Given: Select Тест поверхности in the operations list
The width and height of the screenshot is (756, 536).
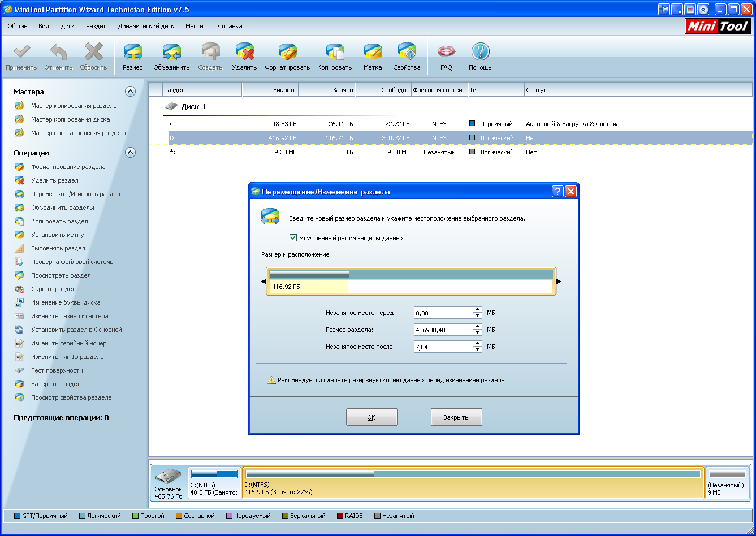Looking at the screenshot, I should (x=57, y=370).
